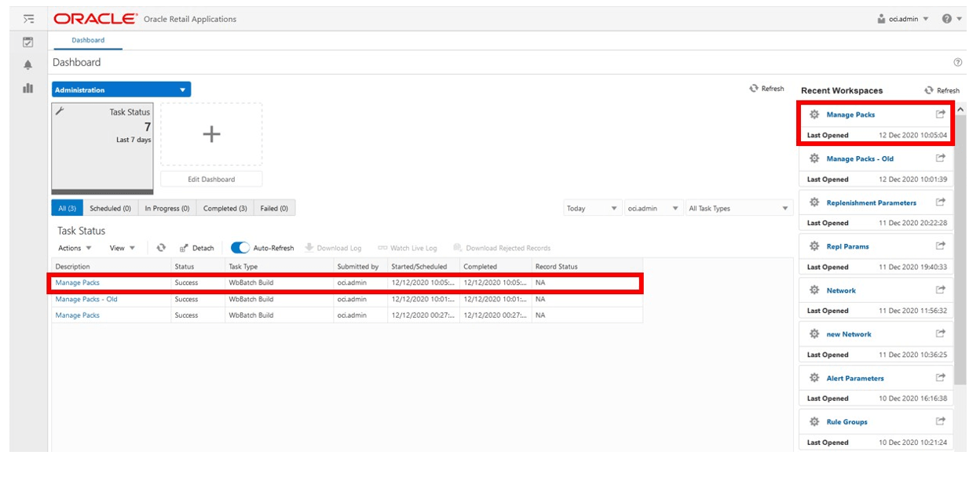Image resolution: width=980 pixels, height=488 pixels.
Task: Open the navigation menu hamburger icon
Action: click(x=28, y=19)
